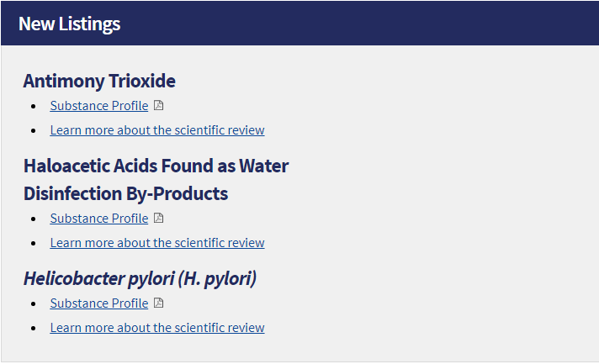
Task: Open Antimony Trioxide Substance Profile link
Action: pyautogui.click(x=98, y=106)
